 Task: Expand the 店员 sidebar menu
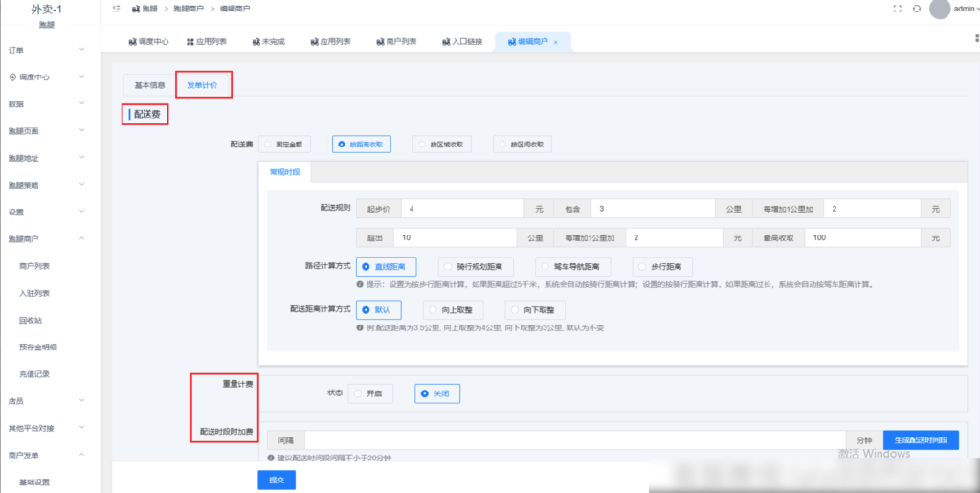coord(50,400)
